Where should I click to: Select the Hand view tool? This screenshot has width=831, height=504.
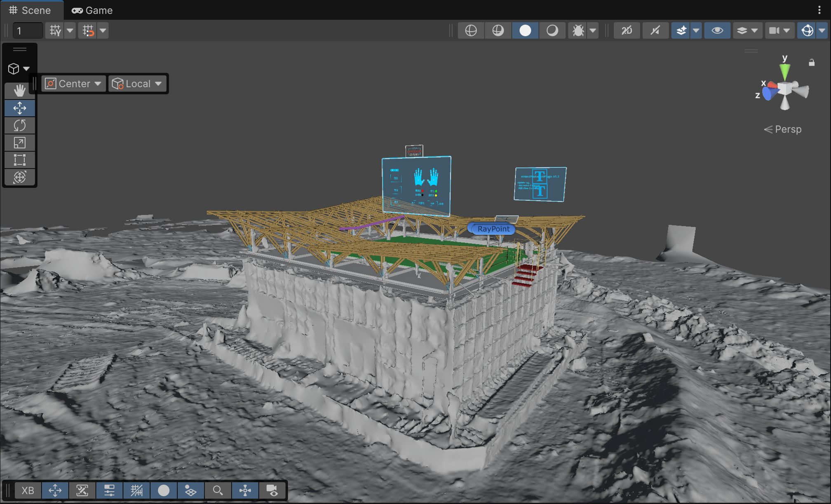coord(20,90)
